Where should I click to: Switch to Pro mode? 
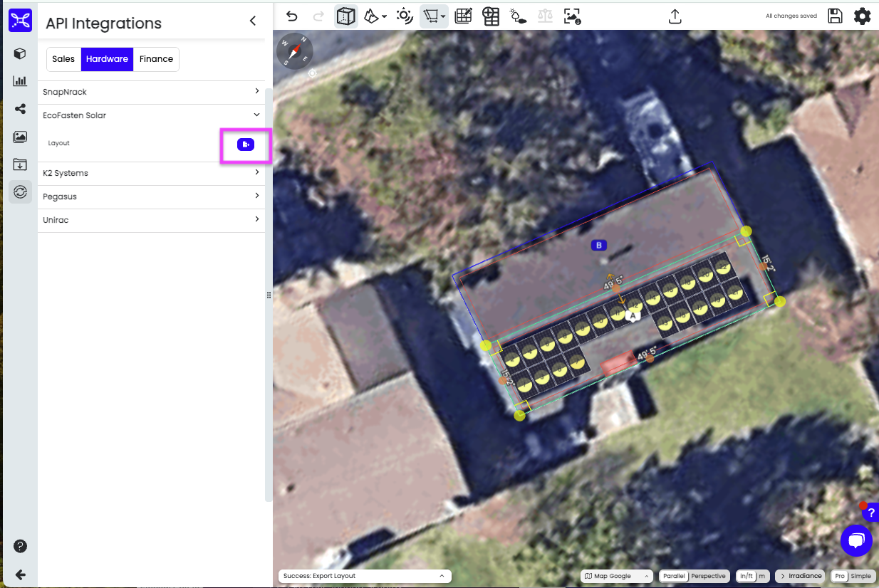[x=840, y=576]
